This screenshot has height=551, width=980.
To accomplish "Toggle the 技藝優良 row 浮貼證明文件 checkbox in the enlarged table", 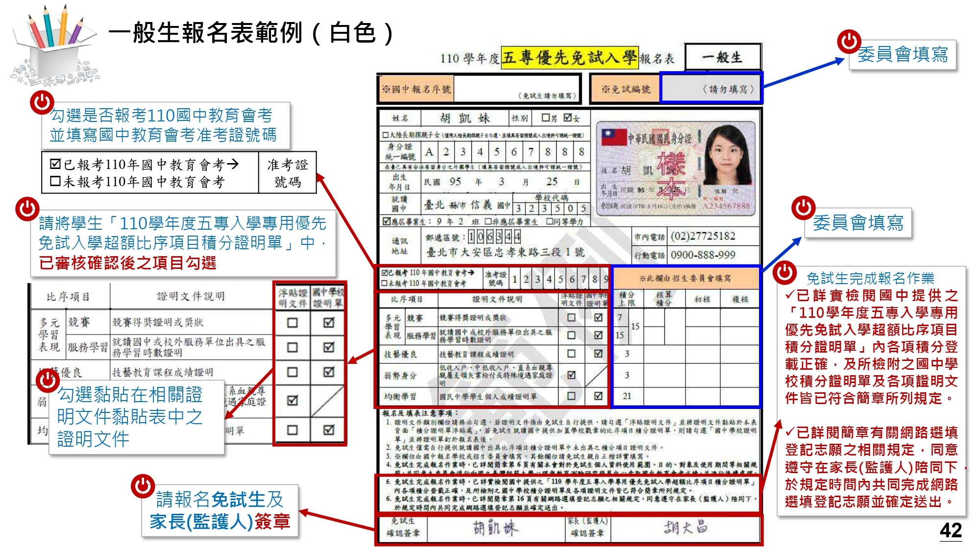I will 292,372.
